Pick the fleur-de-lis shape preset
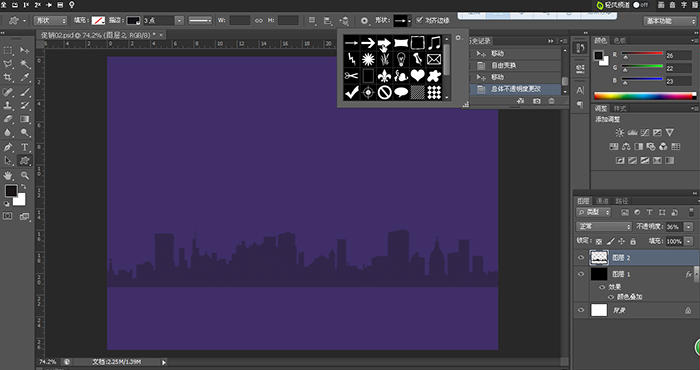 point(384,75)
